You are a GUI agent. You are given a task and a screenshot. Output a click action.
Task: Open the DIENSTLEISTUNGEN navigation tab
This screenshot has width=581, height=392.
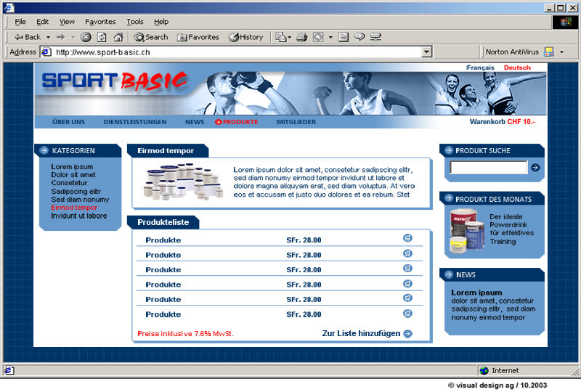click(x=135, y=122)
